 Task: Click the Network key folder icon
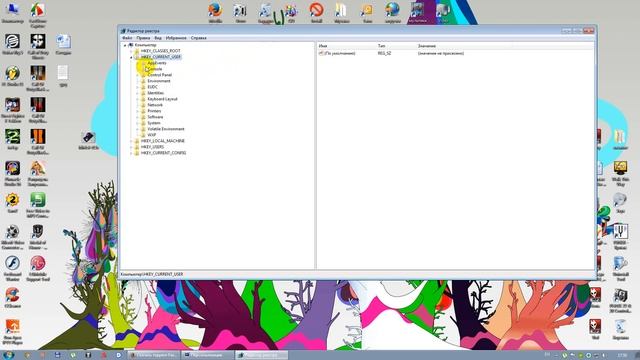coord(143,105)
